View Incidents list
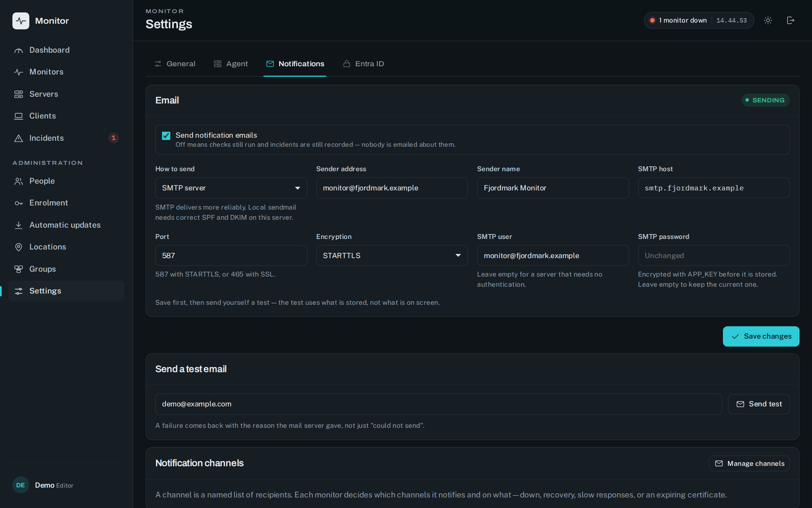Screen dimensions: 812x508 tap(66, 138)
